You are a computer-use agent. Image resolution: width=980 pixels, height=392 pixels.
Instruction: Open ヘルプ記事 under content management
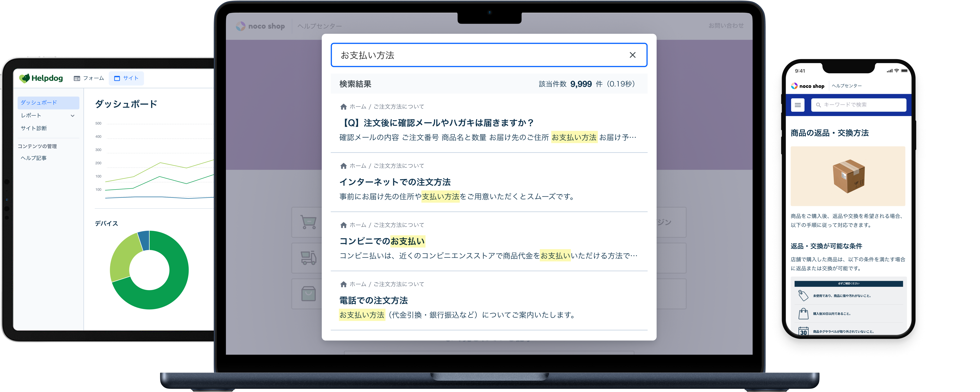[x=33, y=158]
